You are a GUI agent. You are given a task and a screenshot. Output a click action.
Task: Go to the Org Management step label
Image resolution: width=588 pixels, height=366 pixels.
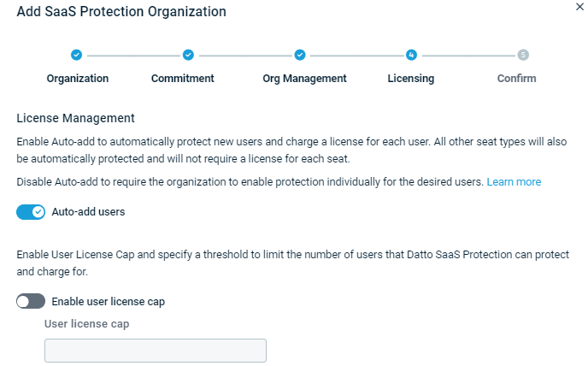(x=304, y=78)
